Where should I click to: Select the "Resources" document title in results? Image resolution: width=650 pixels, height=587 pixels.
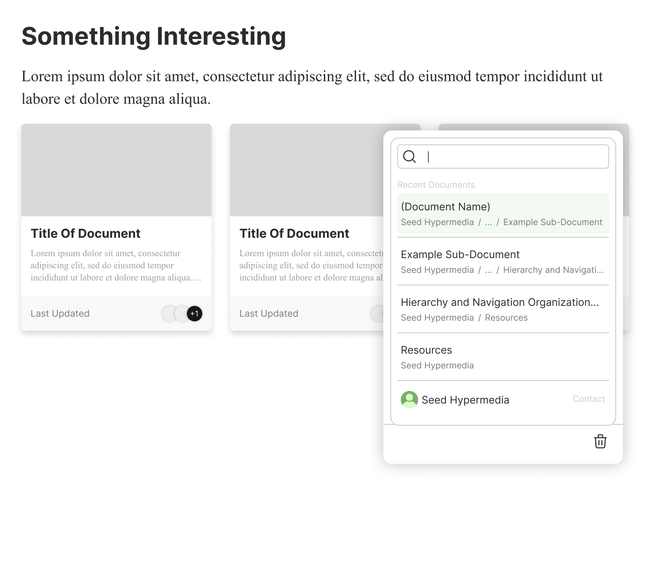pos(426,350)
